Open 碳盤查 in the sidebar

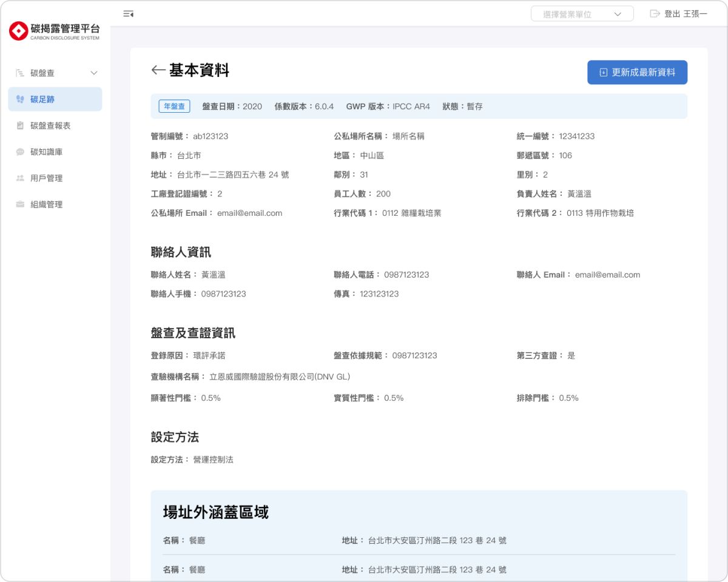55,73
